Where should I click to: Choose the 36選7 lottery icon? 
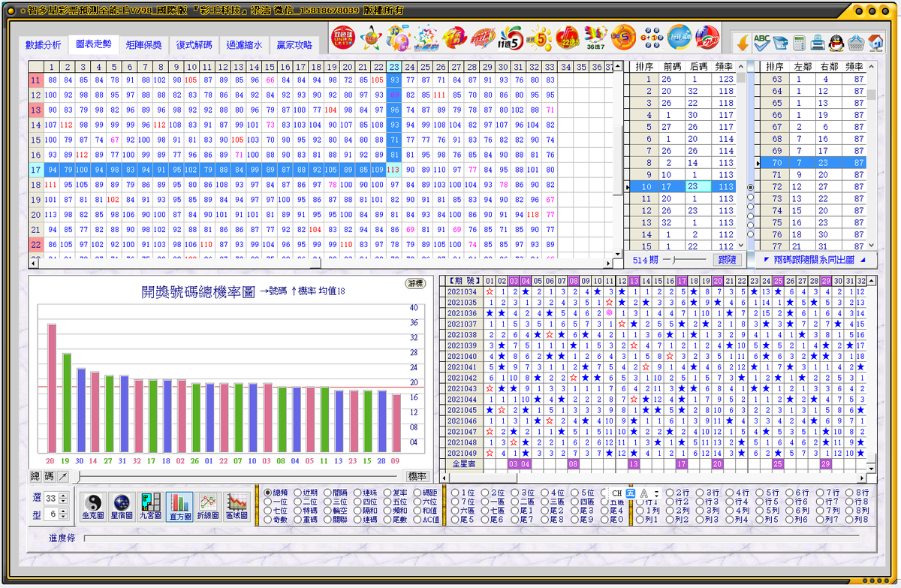[597, 36]
